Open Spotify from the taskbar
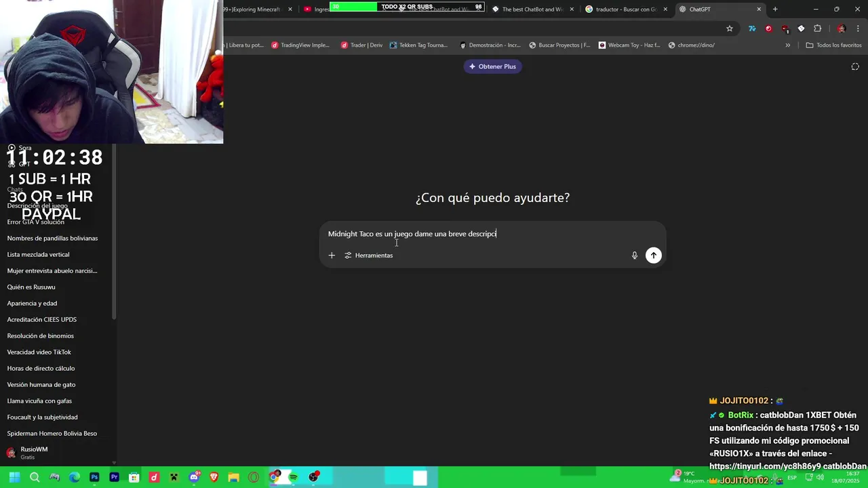868x488 pixels. click(294, 477)
